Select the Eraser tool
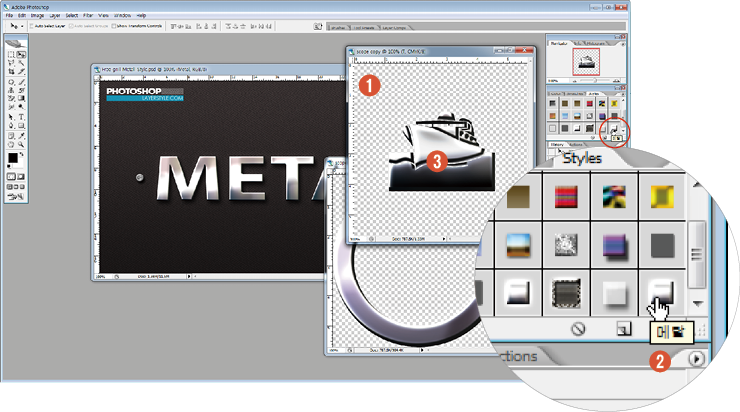This screenshot has width=740, height=412. click(x=12, y=99)
